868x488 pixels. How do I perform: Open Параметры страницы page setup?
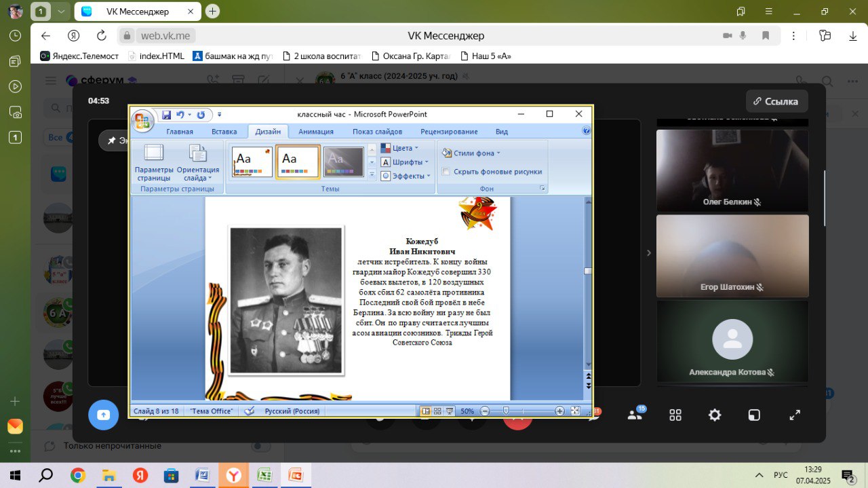pyautogui.click(x=153, y=164)
